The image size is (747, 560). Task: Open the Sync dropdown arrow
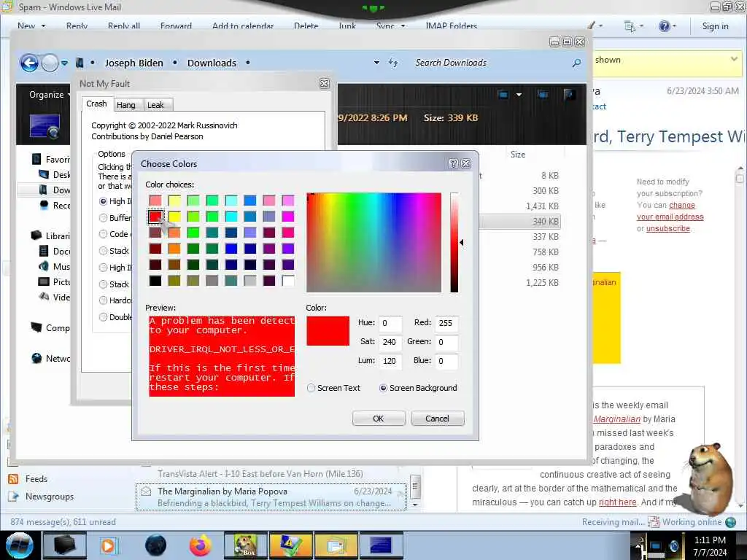pos(403,26)
